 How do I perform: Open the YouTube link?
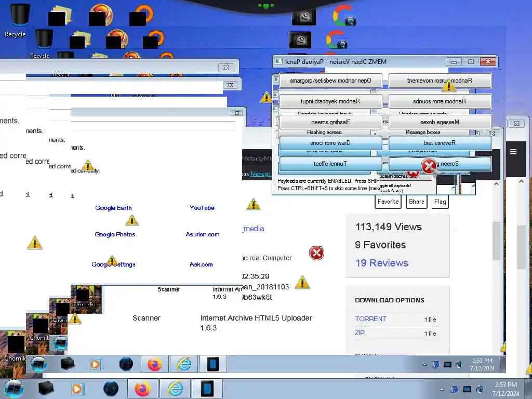coord(202,208)
